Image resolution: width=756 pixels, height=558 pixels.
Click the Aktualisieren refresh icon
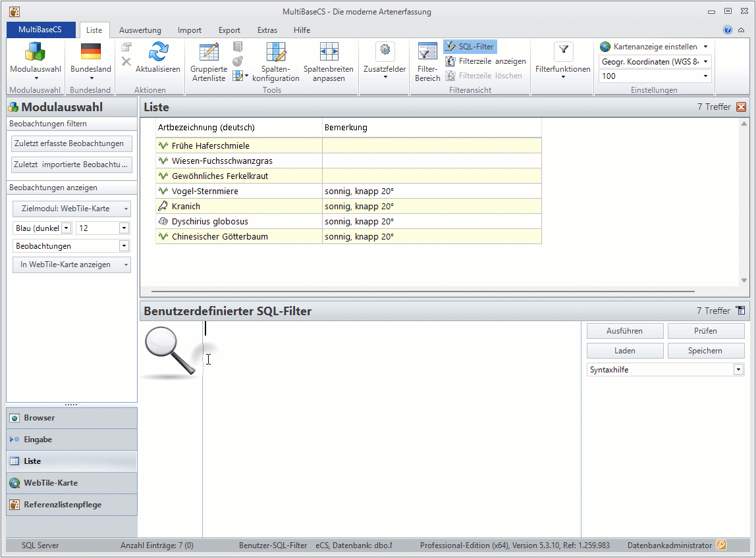point(158,52)
